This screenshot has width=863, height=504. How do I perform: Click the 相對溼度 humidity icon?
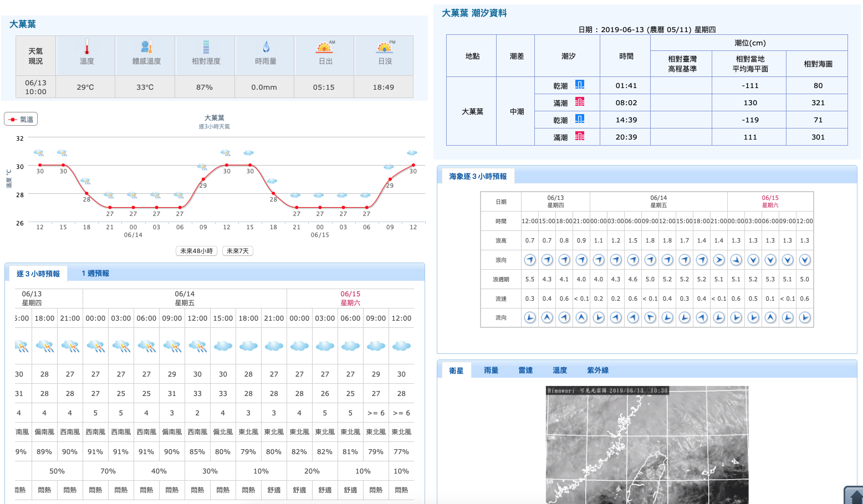click(206, 47)
